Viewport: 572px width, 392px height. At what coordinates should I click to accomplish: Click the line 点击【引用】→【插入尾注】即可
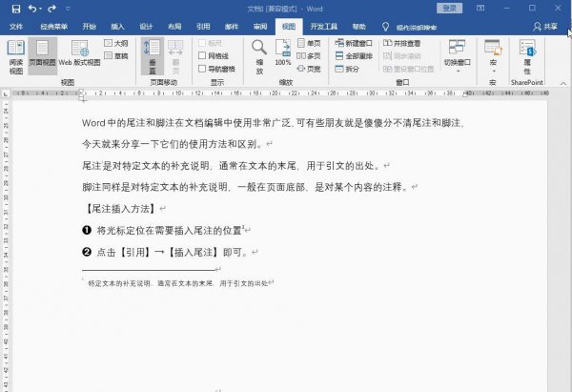(x=173, y=252)
